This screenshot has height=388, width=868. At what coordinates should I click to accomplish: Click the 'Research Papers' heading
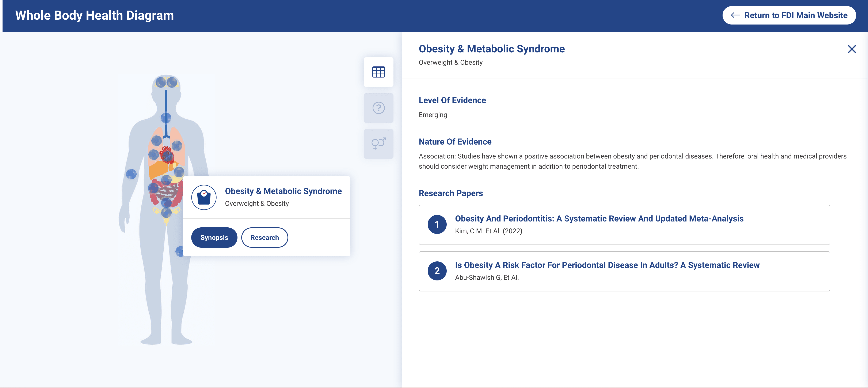coord(450,193)
